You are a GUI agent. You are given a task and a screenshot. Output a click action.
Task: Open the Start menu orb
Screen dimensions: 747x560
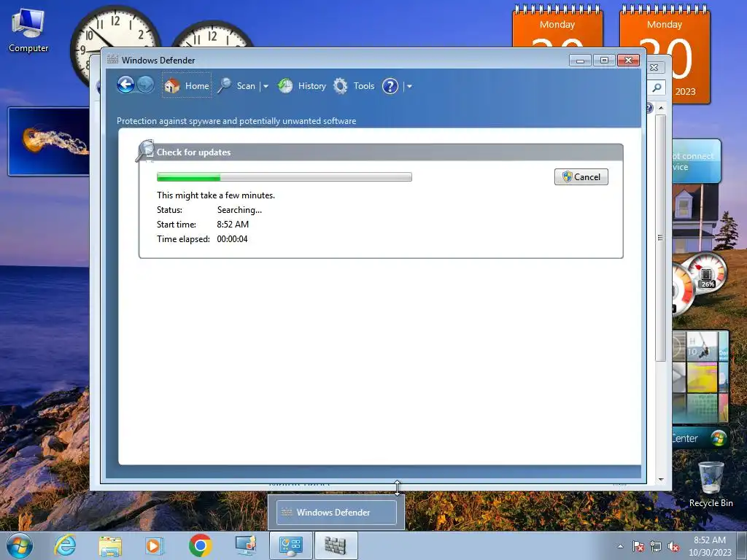point(20,545)
